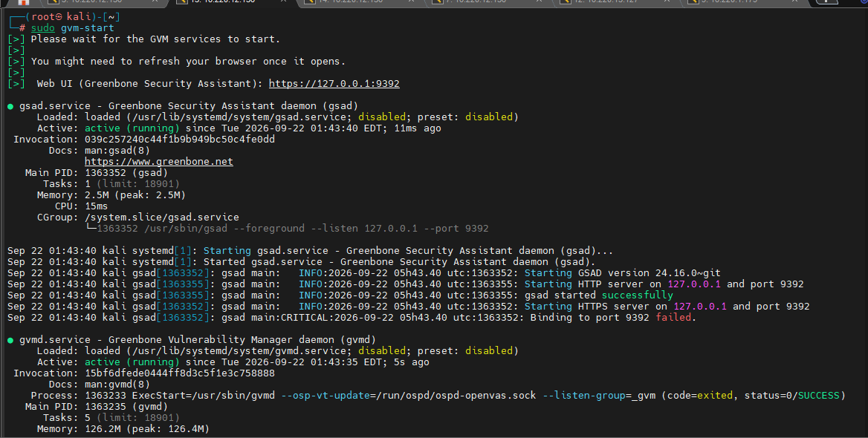Viewport: 868px width, 438px height.
Task: Click 'Please wait for the GVM services to start.'
Action: tap(155, 39)
